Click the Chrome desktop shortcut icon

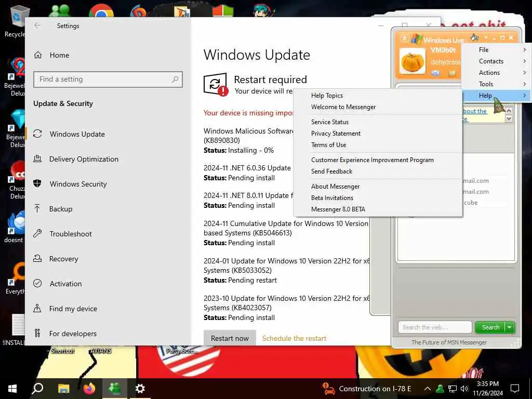[101, 11]
